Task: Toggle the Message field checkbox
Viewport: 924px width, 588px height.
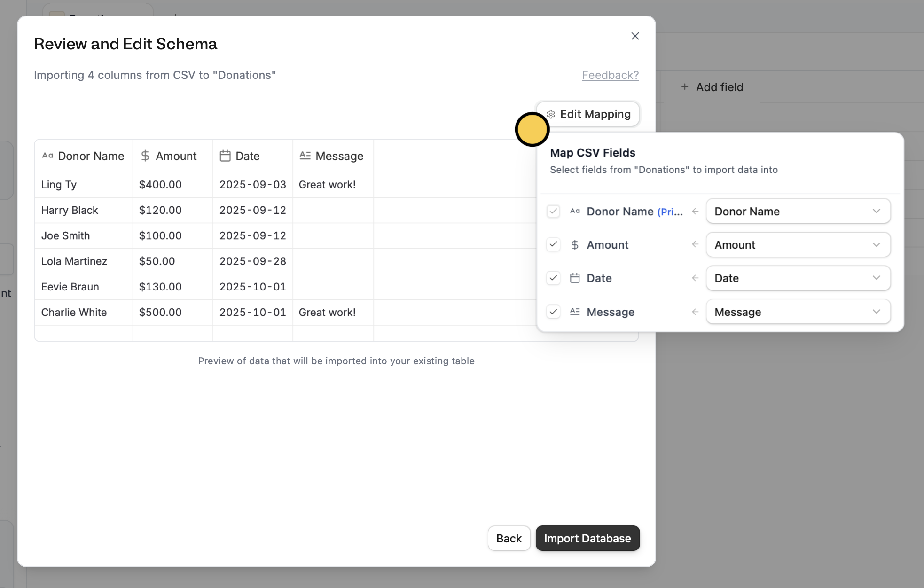Action: pyautogui.click(x=553, y=312)
